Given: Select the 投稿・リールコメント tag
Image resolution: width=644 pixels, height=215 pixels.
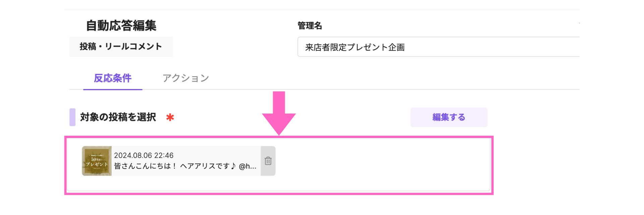Looking at the screenshot, I should click(121, 47).
